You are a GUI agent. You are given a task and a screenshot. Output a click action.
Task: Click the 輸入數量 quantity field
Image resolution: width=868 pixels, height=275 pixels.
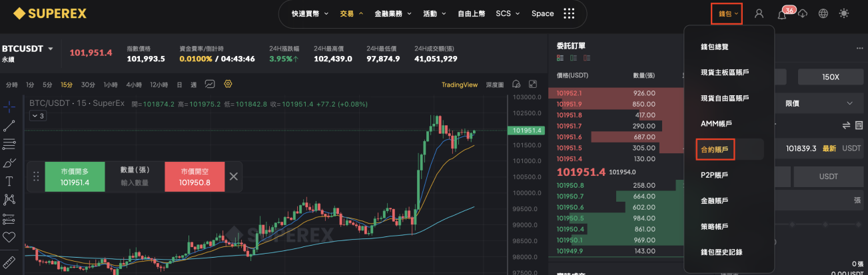[x=135, y=182]
